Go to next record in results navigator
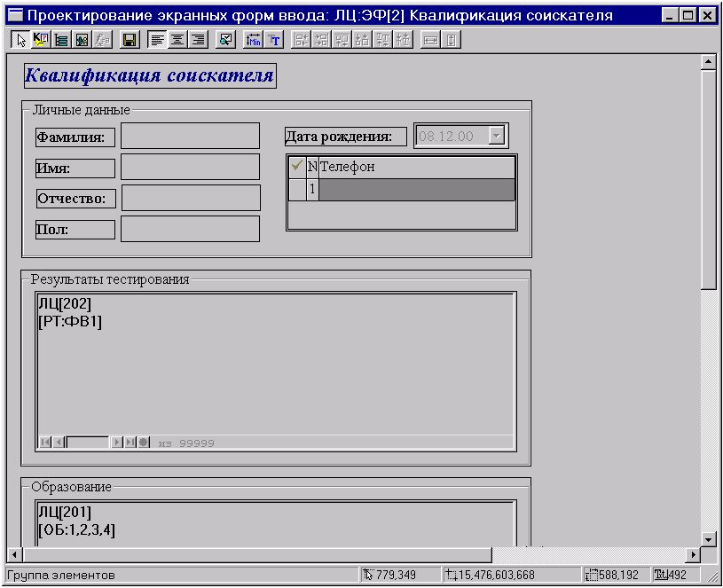723x588 pixels. (117, 443)
